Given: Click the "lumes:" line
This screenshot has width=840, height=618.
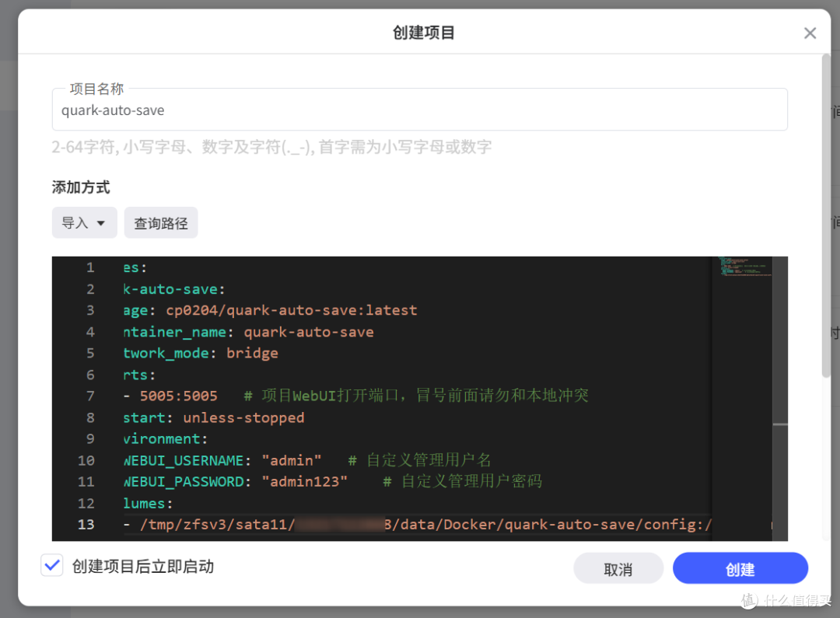Looking at the screenshot, I should [148, 504].
